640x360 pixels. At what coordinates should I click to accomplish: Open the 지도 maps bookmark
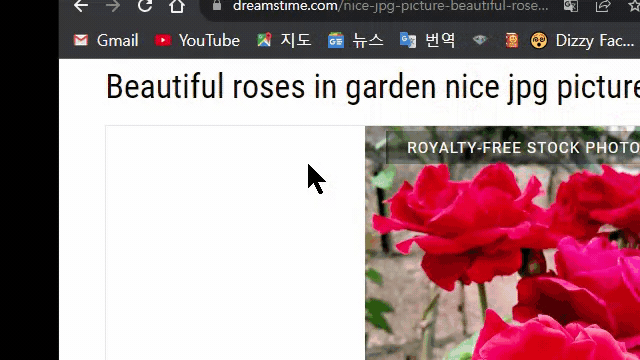[x=284, y=40]
